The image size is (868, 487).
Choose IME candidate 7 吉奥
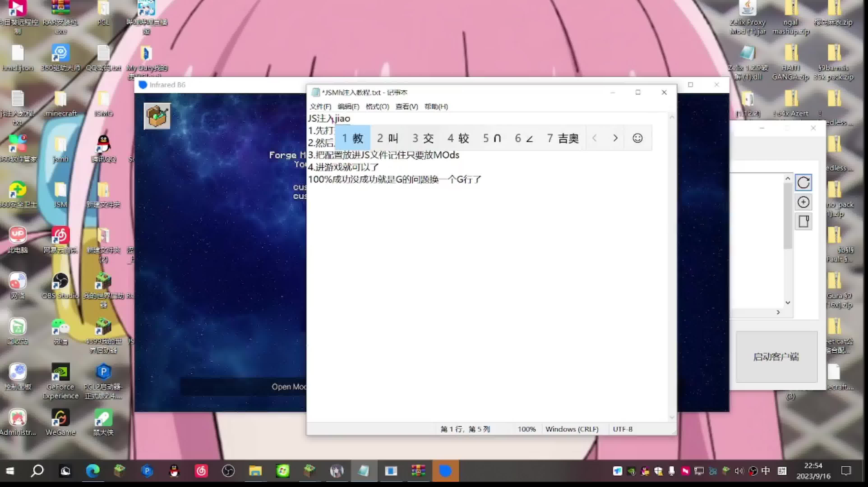click(563, 138)
